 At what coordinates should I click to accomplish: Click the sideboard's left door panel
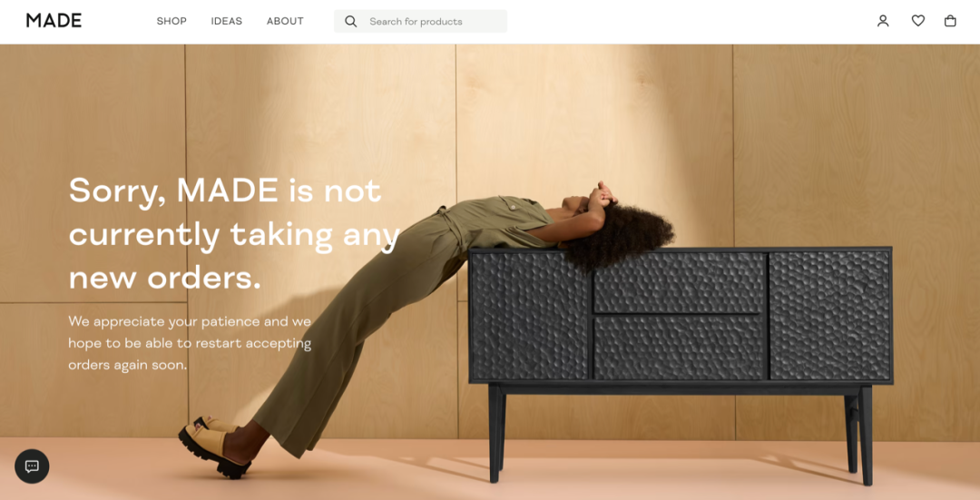pyautogui.click(x=529, y=316)
